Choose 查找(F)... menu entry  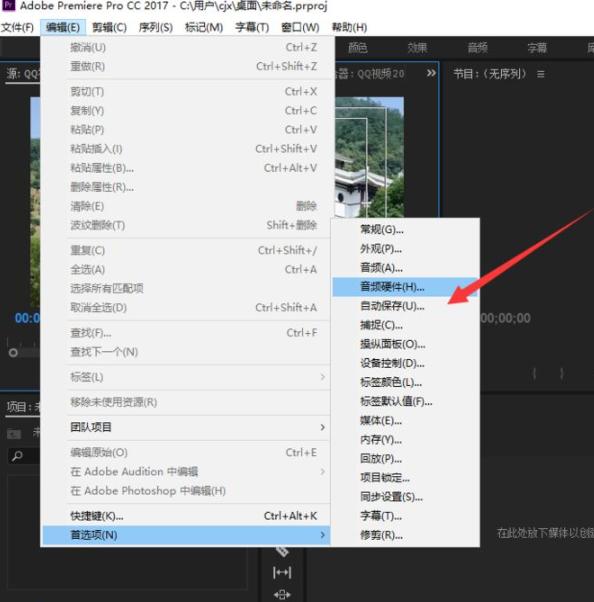click(x=186, y=333)
